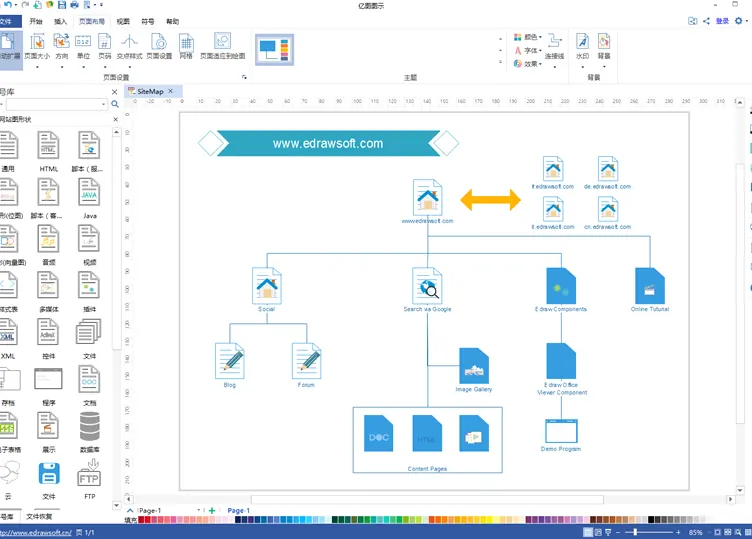The image size is (752, 539).
Task: Select the 程序 program window shape
Action: [x=48, y=386]
